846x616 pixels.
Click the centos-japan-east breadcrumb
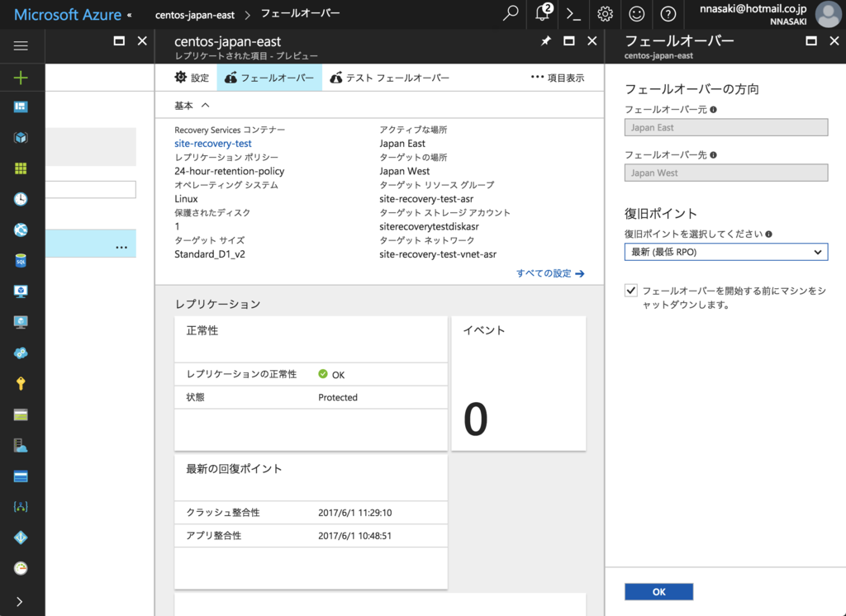tap(195, 15)
